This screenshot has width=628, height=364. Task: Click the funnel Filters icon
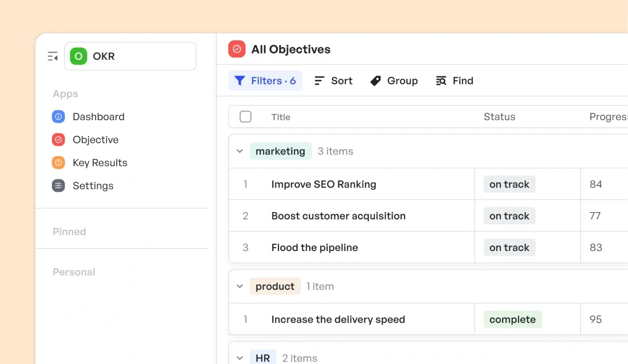click(240, 81)
